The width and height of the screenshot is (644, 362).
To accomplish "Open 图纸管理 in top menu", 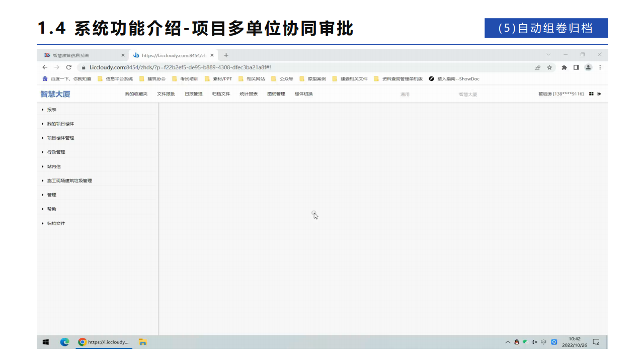I will tap(276, 94).
